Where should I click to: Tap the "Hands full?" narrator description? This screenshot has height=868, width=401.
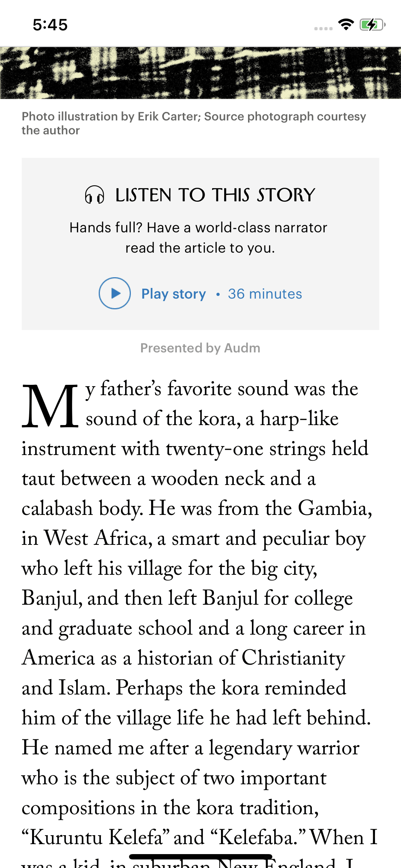click(x=199, y=237)
